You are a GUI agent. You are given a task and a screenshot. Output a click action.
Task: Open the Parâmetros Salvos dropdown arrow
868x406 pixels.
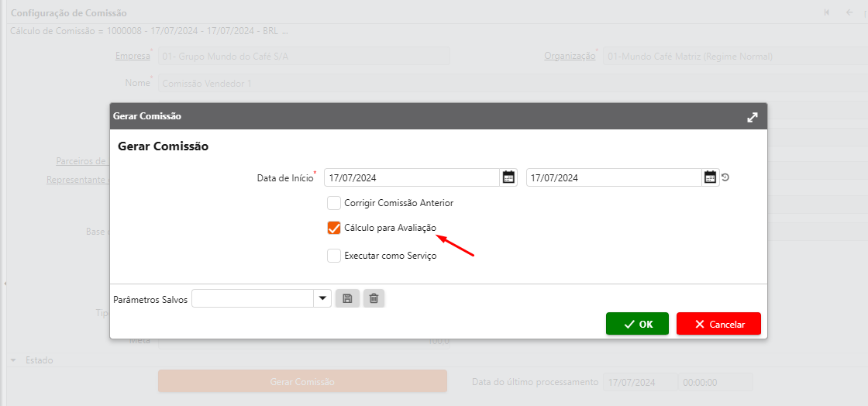[322, 299]
